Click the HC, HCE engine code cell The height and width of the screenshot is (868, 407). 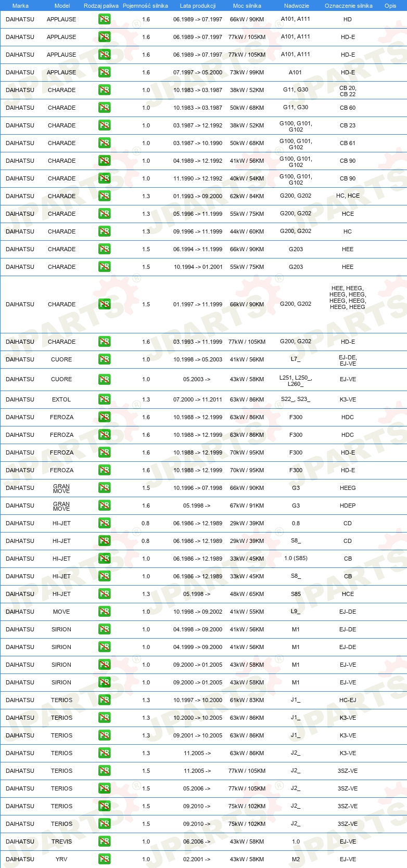pos(348,196)
